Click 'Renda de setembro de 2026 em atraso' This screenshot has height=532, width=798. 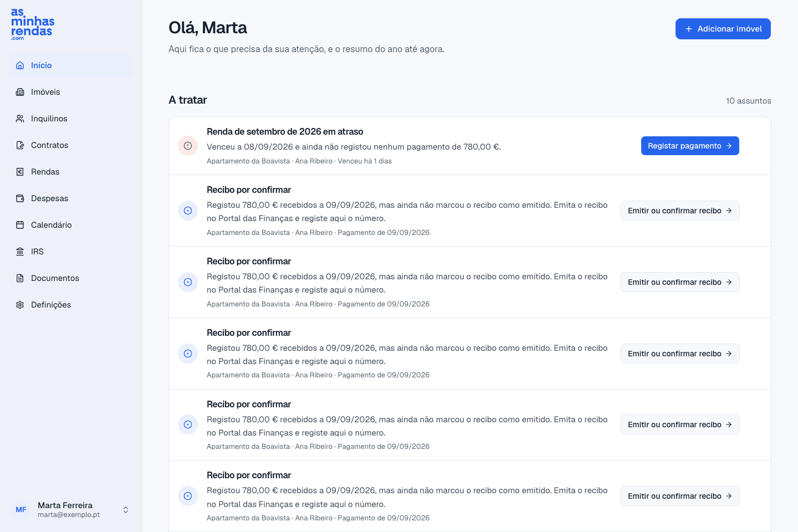(285, 131)
